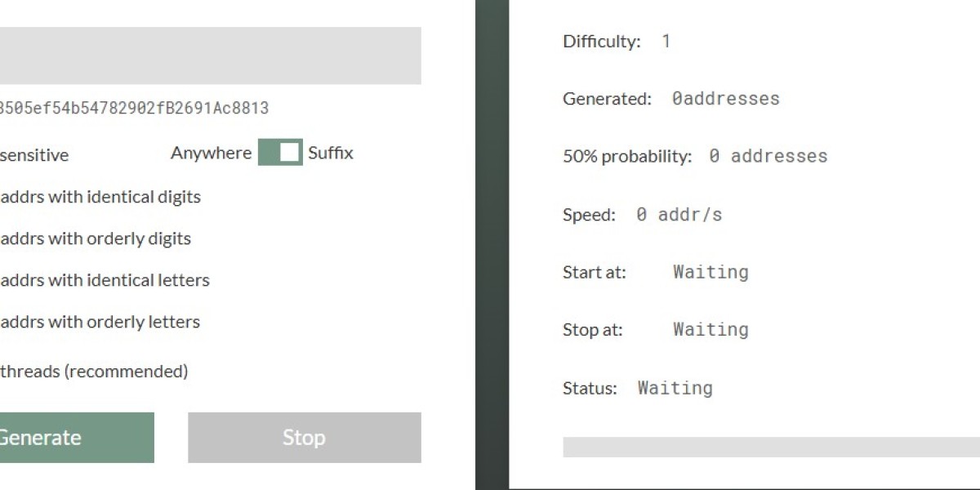Click the Generate button
980x490 pixels.
click(x=73, y=438)
